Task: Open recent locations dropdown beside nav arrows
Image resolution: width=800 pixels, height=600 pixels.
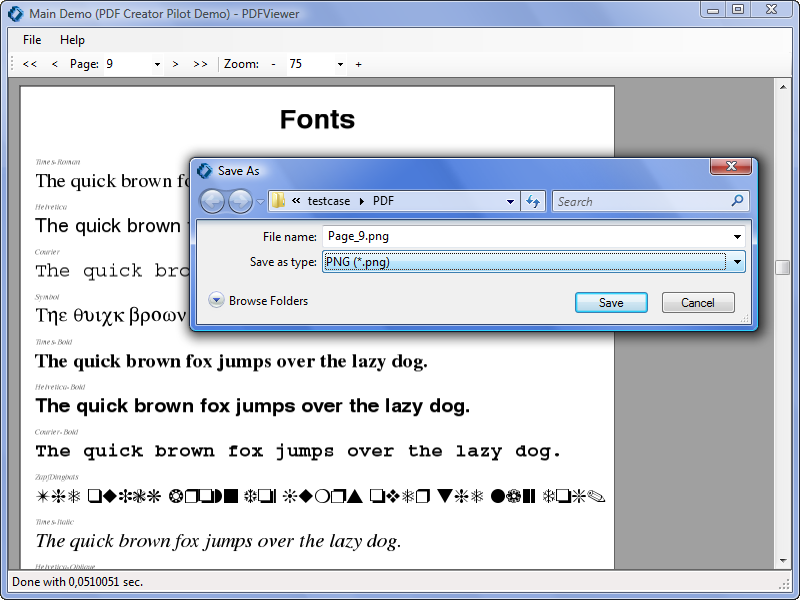Action: click(260, 202)
